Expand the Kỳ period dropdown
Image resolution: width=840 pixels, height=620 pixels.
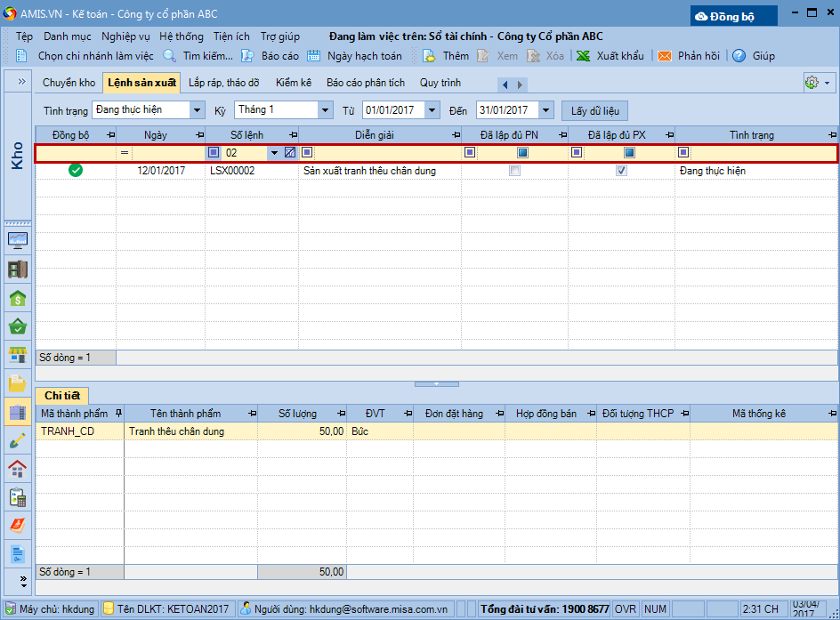(325, 110)
